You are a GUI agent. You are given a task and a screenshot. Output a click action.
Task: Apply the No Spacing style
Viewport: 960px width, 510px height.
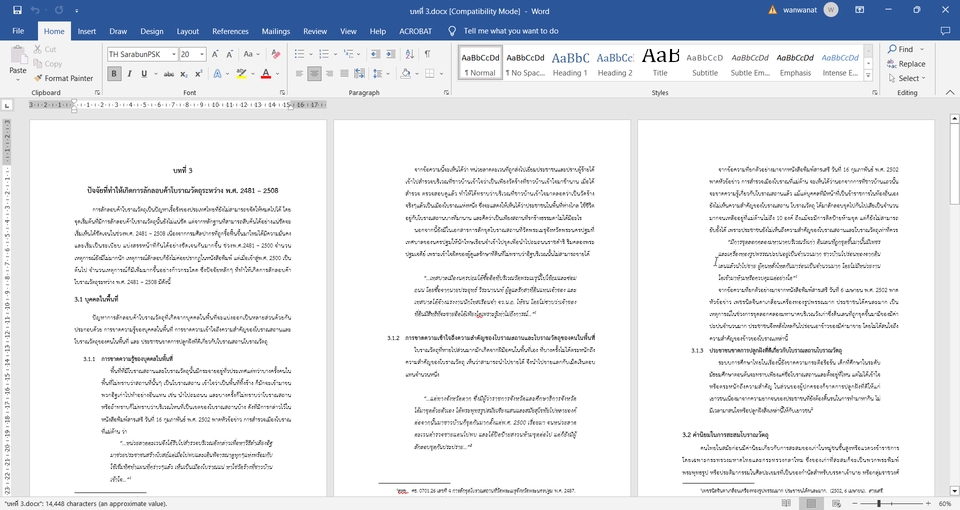pyautogui.click(x=525, y=63)
